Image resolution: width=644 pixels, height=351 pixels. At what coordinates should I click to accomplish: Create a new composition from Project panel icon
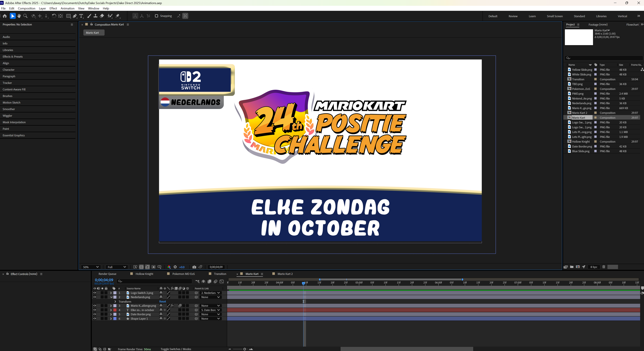[578, 267]
